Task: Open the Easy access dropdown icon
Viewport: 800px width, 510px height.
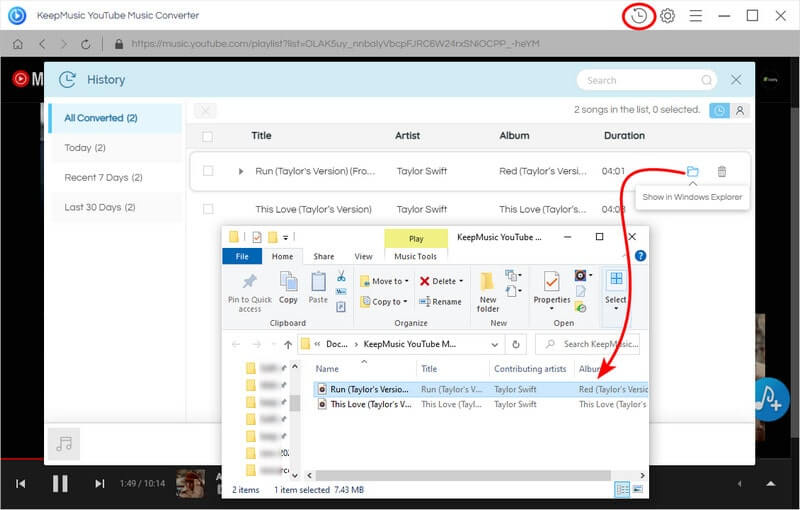Action: click(513, 291)
